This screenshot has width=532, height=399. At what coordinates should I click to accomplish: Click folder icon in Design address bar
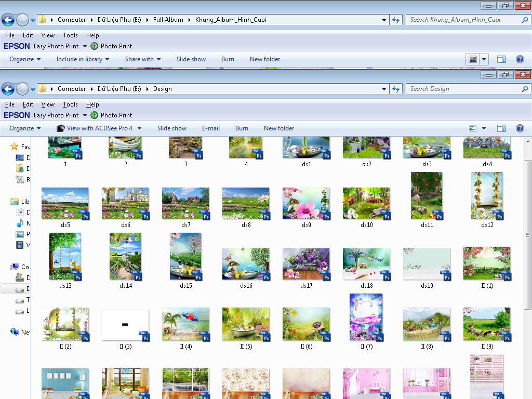(43, 88)
